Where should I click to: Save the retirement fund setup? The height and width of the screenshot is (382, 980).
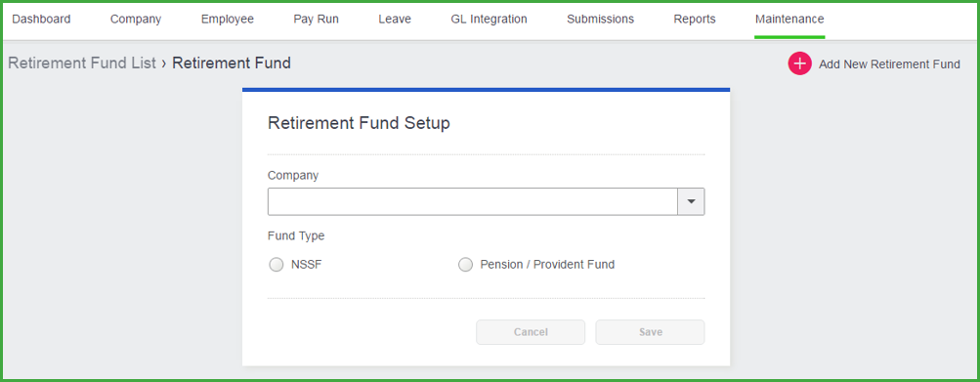(x=650, y=332)
